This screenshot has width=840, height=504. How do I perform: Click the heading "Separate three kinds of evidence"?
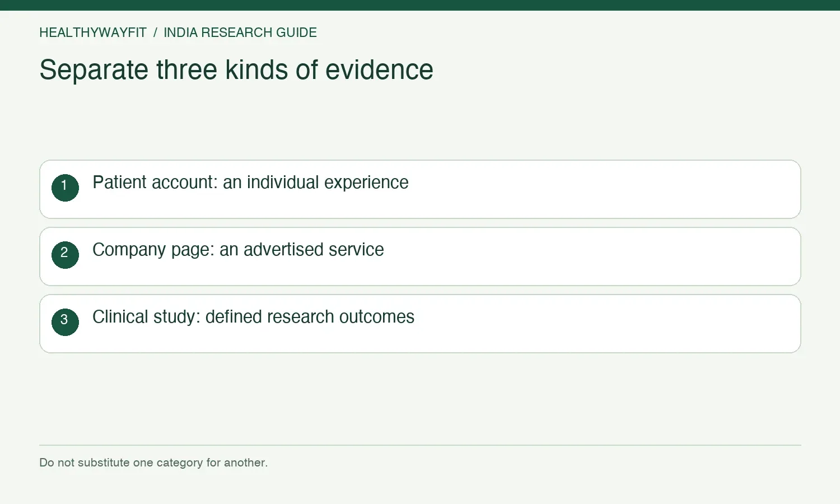tap(236, 70)
